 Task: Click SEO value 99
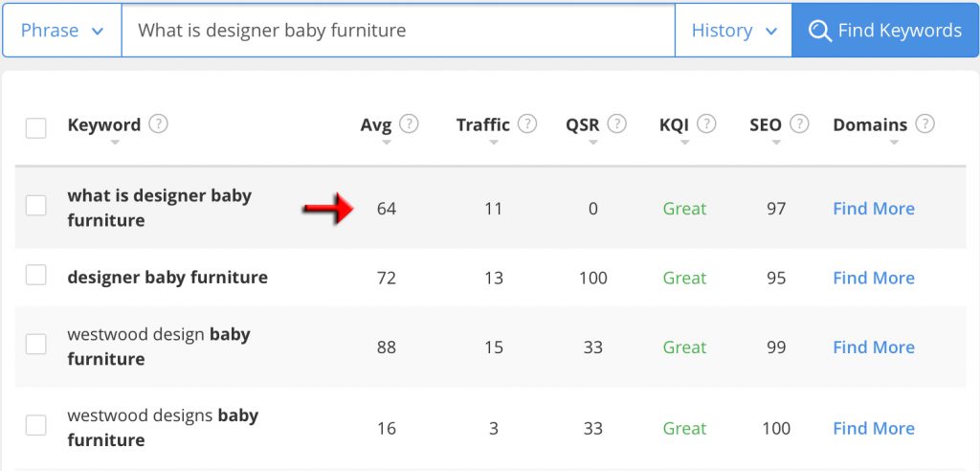(776, 348)
